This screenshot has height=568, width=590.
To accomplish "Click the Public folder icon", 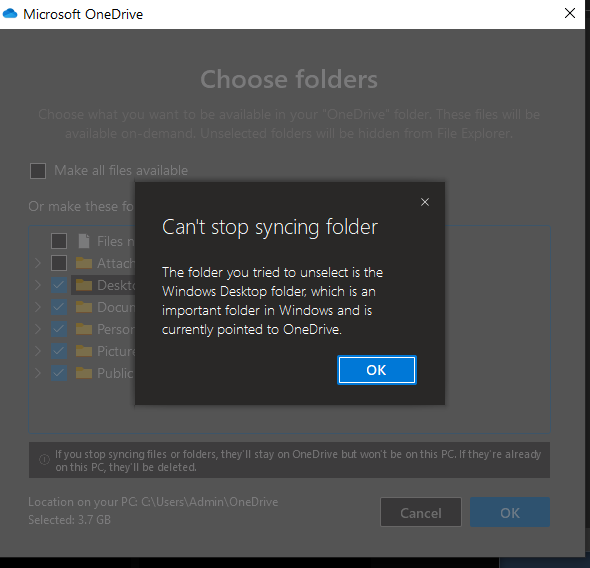I will (x=84, y=373).
